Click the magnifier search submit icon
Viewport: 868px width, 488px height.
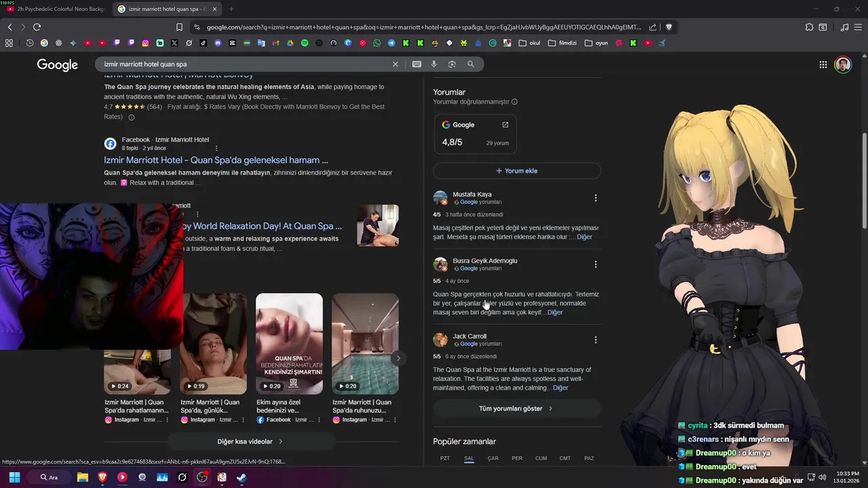[471, 64]
